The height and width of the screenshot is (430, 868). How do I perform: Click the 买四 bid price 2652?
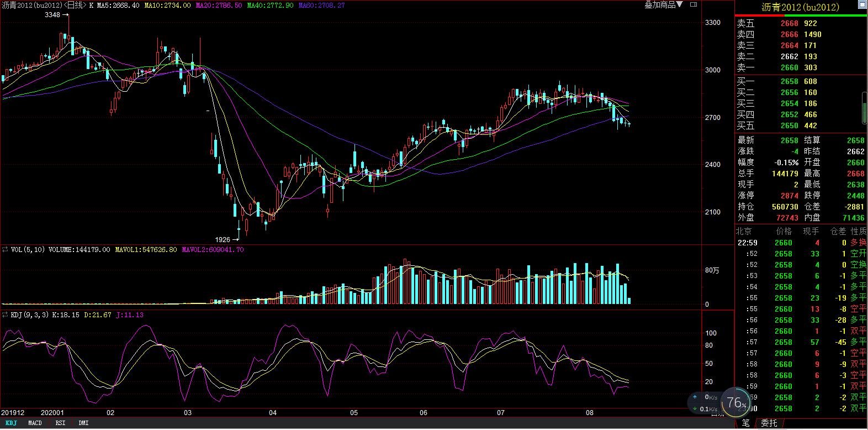click(790, 114)
